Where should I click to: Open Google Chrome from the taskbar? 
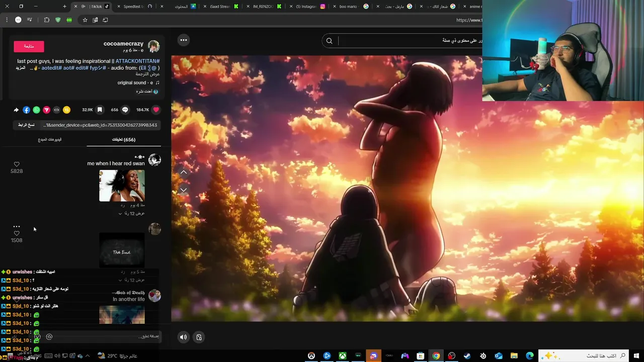pos(436,356)
